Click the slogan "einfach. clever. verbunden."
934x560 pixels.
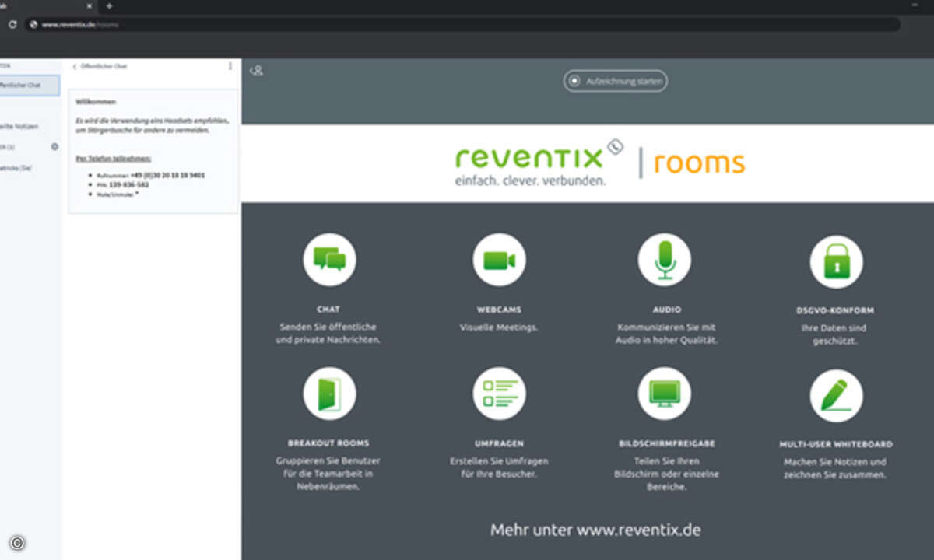(x=530, y=180)
